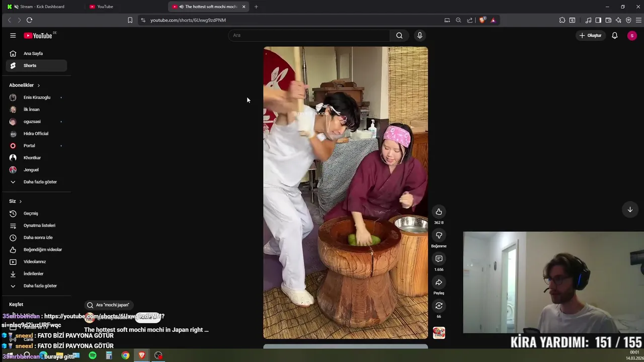This screenshot has height=362, width=644.
Task: Click the YouTube logo
Action: pos(38,36)
